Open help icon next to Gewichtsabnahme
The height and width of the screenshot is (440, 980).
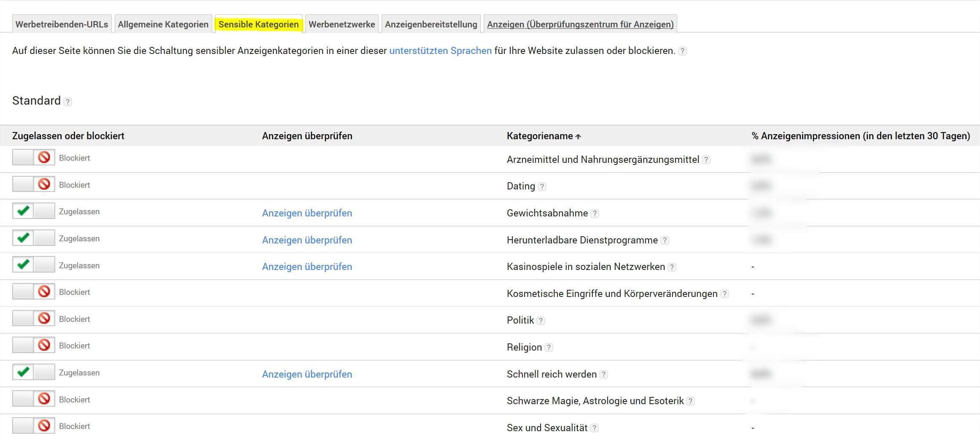point(595,213)
